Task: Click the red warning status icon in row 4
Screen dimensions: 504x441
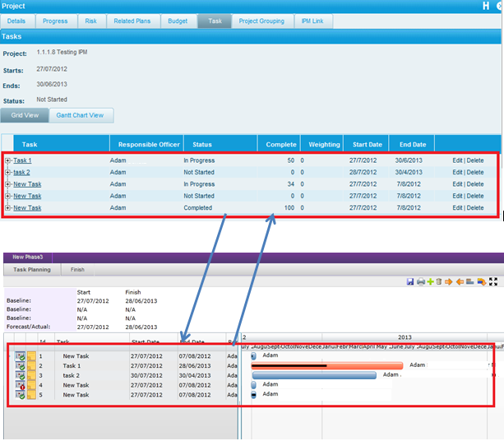Action: pyautogui.click(x=20, y=385)
